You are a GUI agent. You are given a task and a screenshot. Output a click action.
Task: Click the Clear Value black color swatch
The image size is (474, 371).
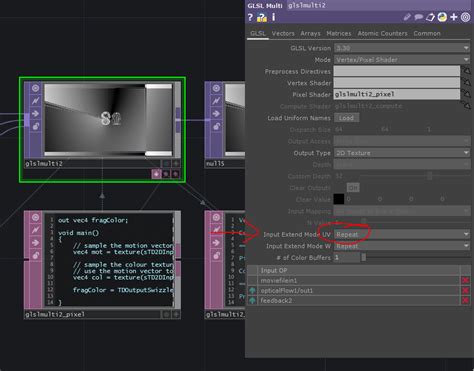[339, 199]
